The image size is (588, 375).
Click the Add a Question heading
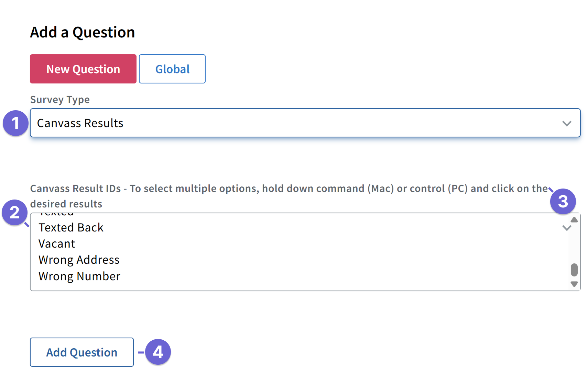[x=83, y=32]
